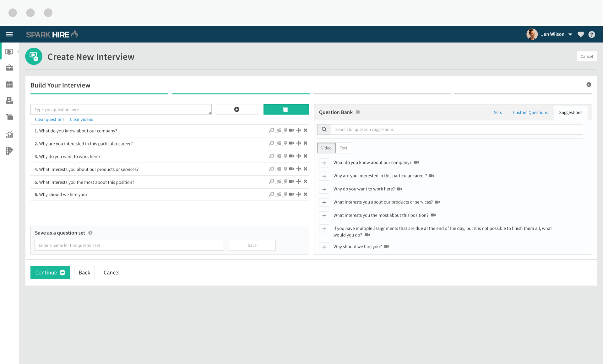This screenshot has width=603, height=364.
Task: Add 'Why should we hire you?' suggestion
Action: pyautogui.click(x=324, y=247)
